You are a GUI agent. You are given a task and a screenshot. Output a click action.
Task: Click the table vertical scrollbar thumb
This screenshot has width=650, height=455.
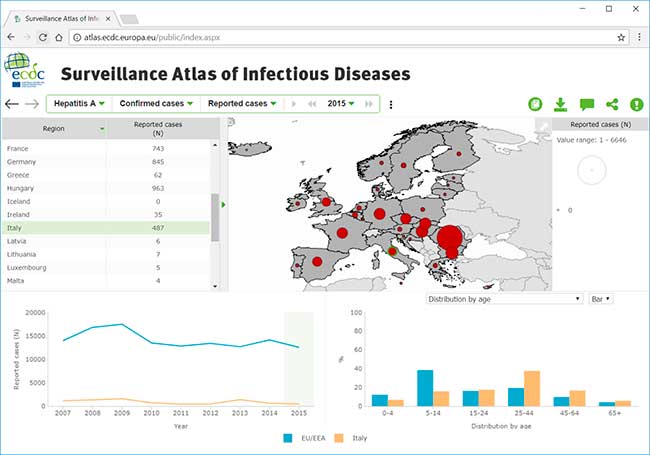(215, 217)
